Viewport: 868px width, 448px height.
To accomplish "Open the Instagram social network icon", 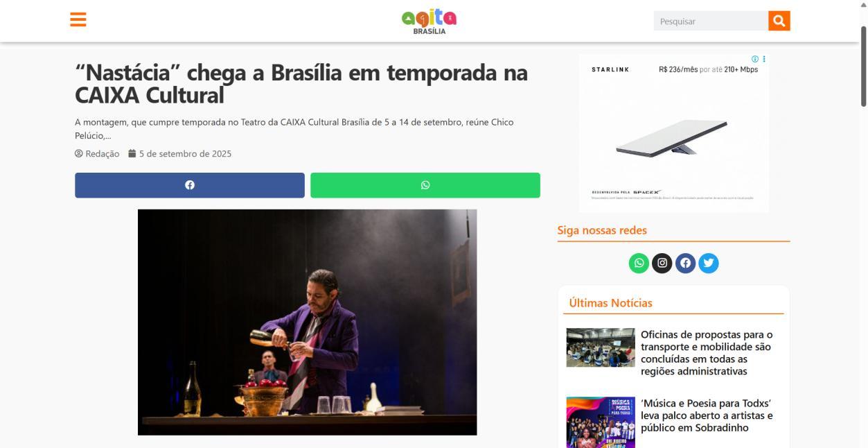I will [662, 263].
